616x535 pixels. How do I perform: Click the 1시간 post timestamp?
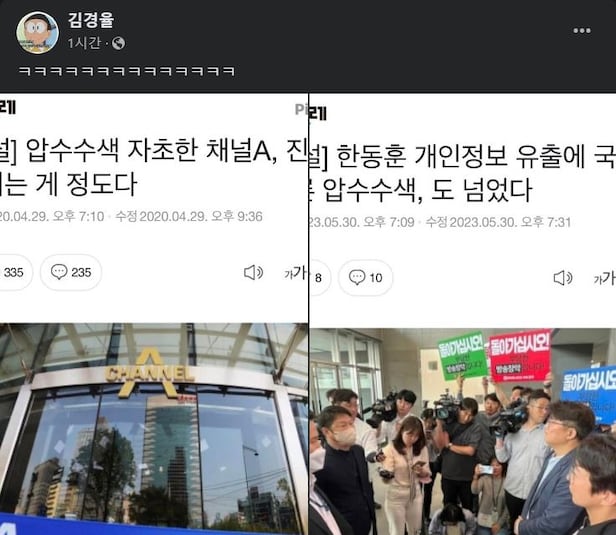pyautogui.click(x=84, y=43)
